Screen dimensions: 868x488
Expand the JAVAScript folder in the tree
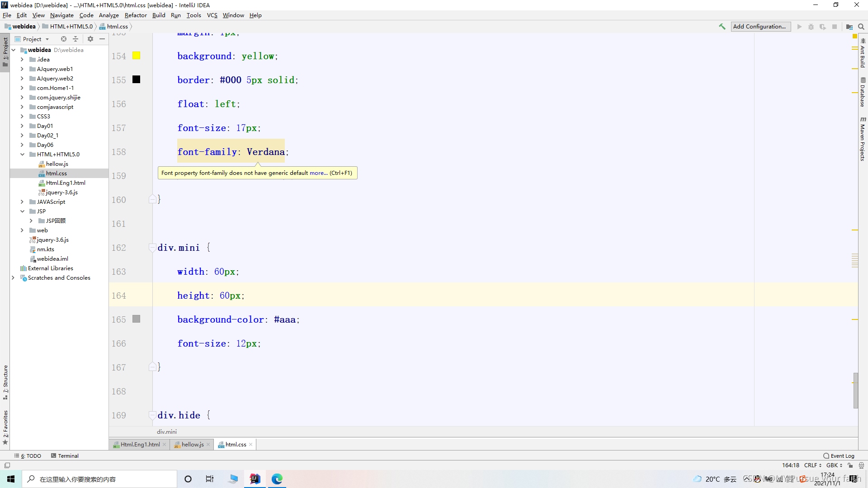pyautogui.click(x=22, y=202)
